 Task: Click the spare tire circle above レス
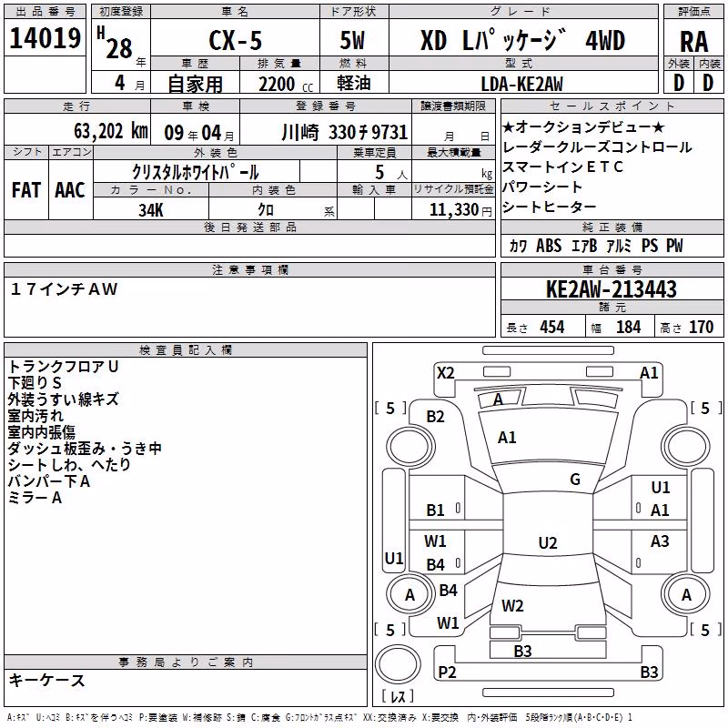click(398, 663)
